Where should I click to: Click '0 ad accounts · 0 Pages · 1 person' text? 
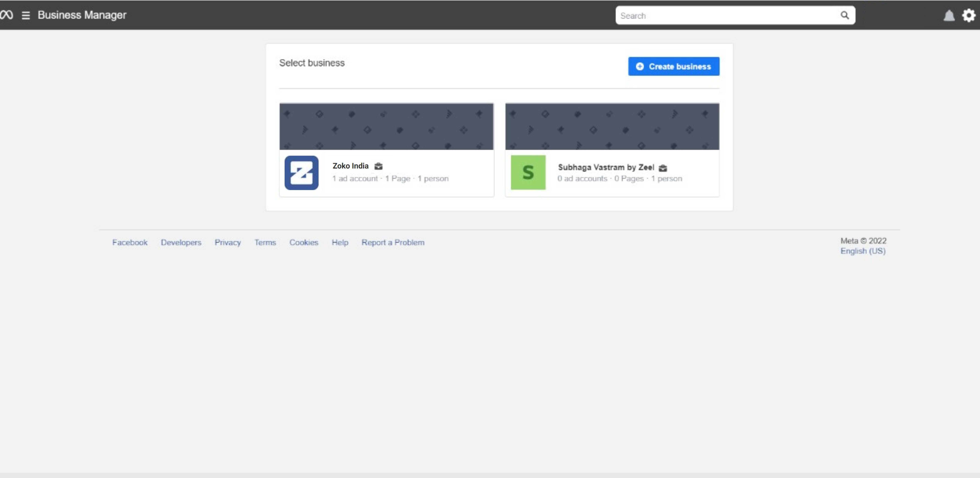click(619, 179)
